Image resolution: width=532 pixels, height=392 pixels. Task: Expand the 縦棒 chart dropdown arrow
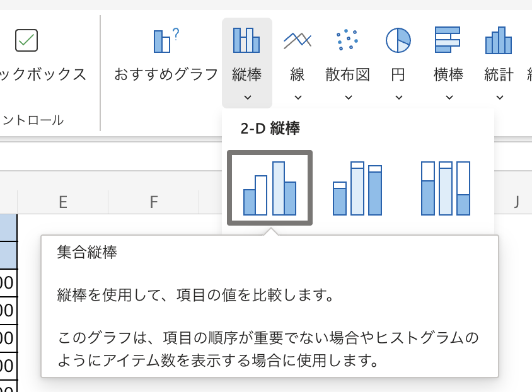tap(247, 97)
